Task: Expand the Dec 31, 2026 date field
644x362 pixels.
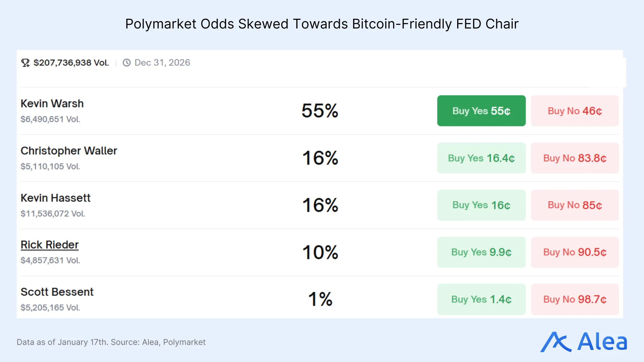Action: (x=162, y=63)
